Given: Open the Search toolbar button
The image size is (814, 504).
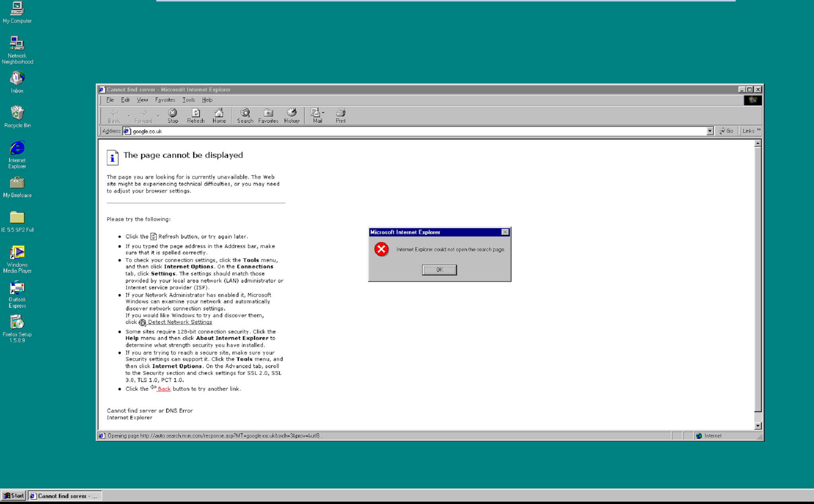Looking at the screenshot, I should 245,116.
